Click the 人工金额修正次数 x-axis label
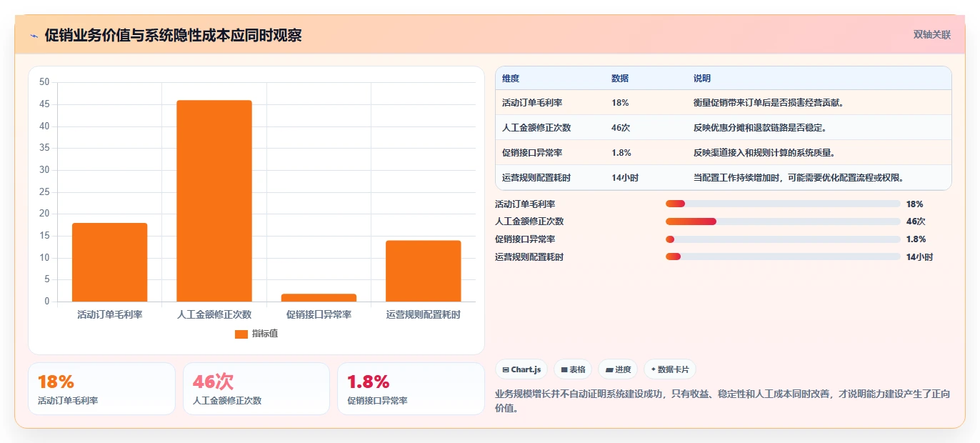Viewport: 980px width, 443px height. [x=214, y=314]
